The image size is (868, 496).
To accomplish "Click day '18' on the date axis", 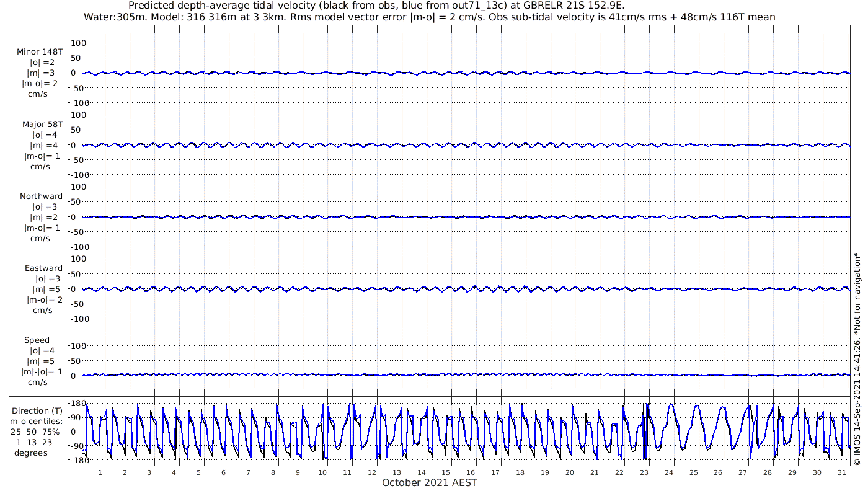I will [x=520, y=472].
